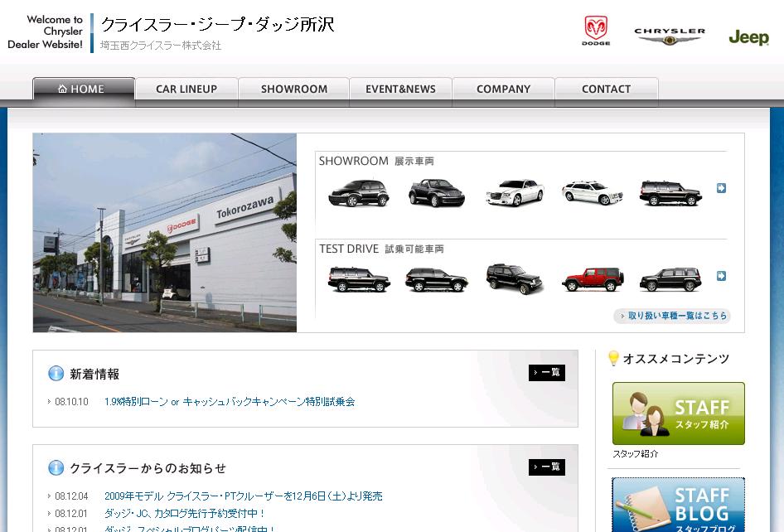
Task: Go to the EVENT&NEWS tab
Action: 400,89
